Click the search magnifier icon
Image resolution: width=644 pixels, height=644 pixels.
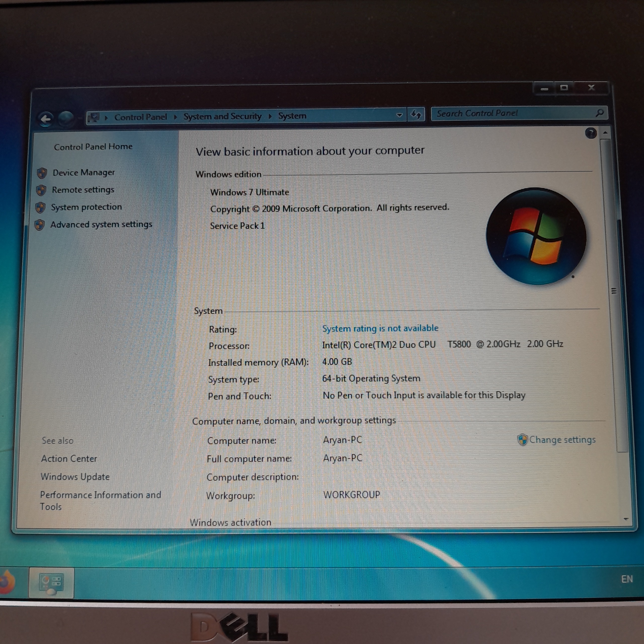(600, 113)
